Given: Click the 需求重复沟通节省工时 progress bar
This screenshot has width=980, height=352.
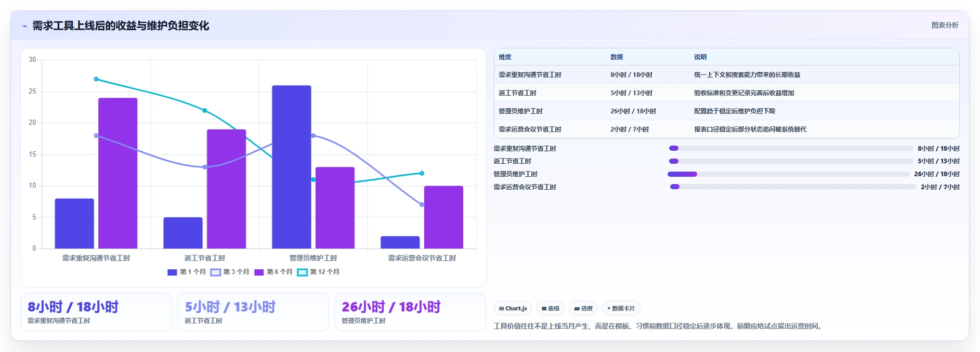Looking at the screenshot, I should pos(791,148).
